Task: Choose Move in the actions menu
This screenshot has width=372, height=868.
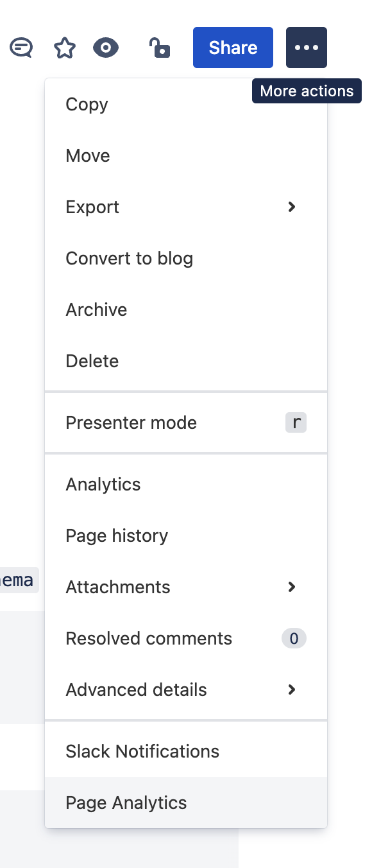Action: 186,155
